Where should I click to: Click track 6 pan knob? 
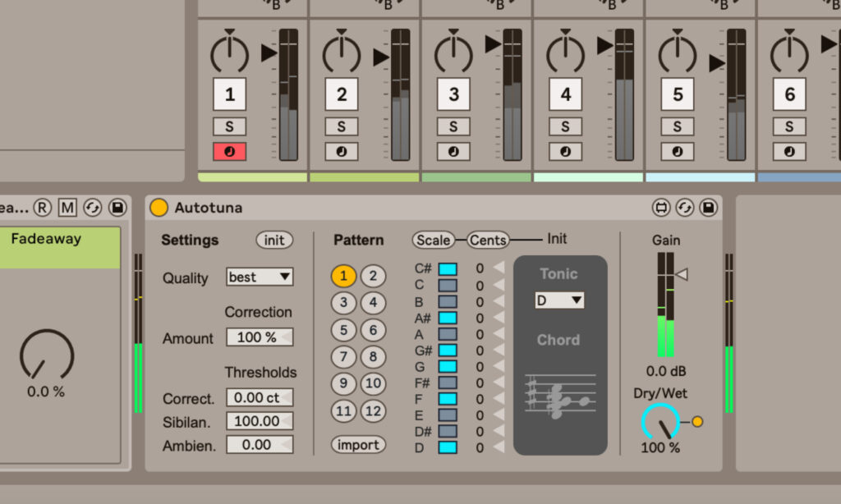pyautogui.click(x=789, y=53)
